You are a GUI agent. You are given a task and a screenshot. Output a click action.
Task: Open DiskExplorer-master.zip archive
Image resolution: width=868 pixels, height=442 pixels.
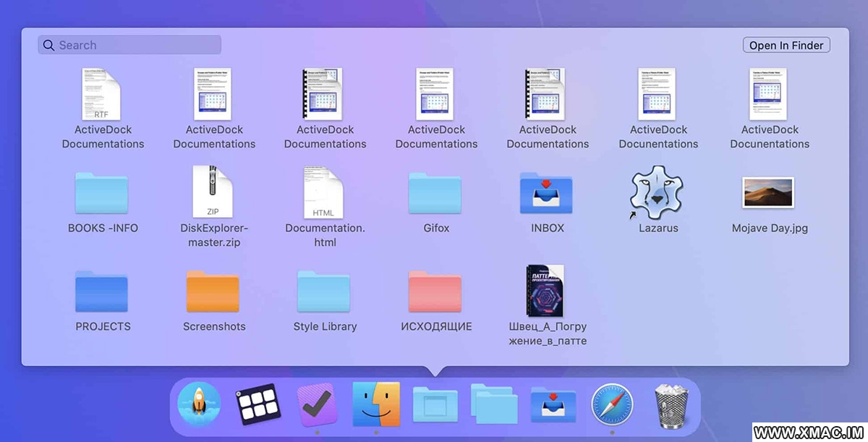[x=213, y=192]
